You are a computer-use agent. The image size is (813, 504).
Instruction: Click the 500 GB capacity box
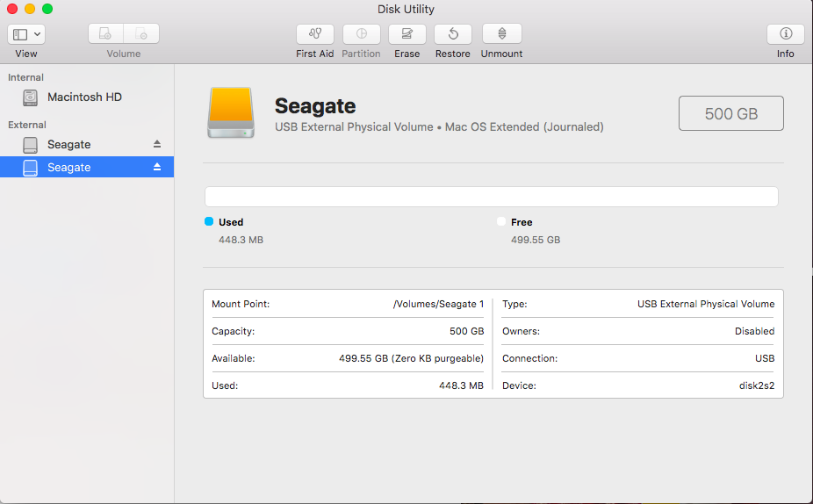click(731, 113)
